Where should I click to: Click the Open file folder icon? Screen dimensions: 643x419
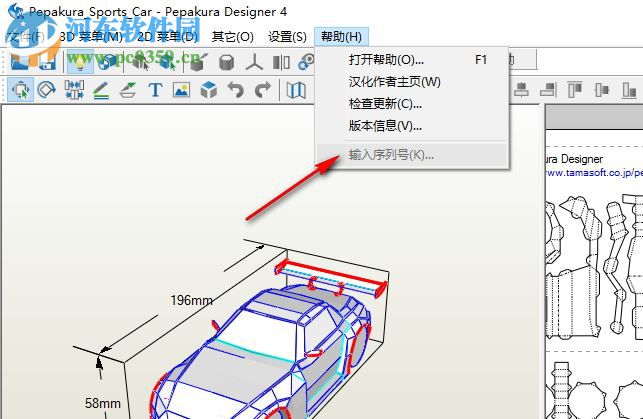tap(19, 62)
